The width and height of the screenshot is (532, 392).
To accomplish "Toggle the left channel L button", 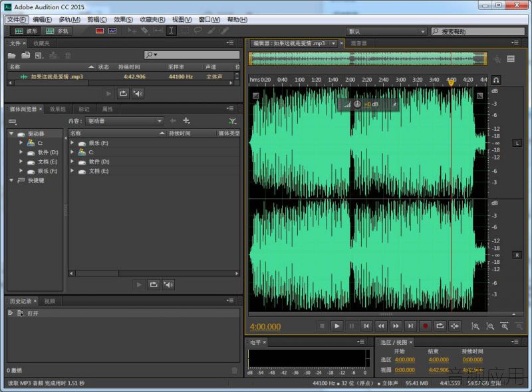I will point(517,143).
